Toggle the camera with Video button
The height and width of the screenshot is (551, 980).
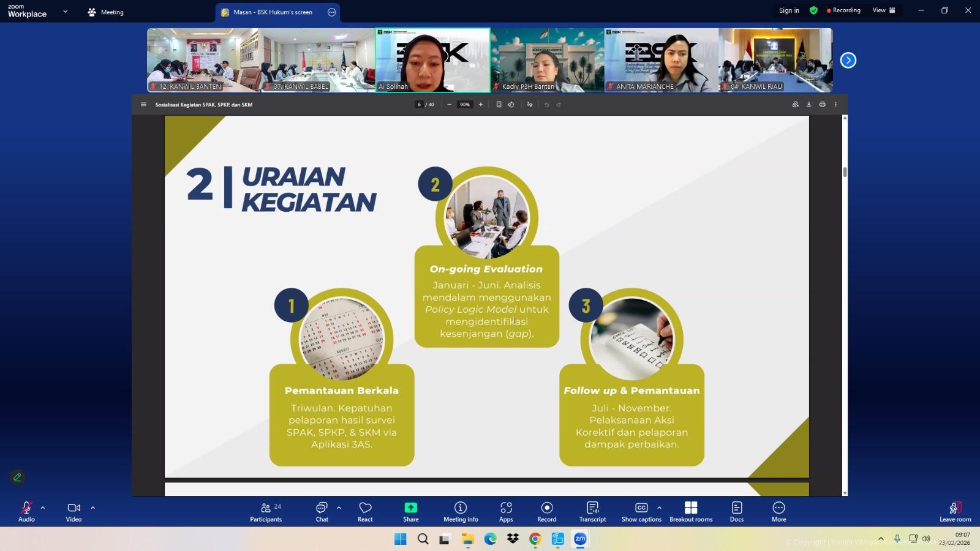click(x=73, y=511)
